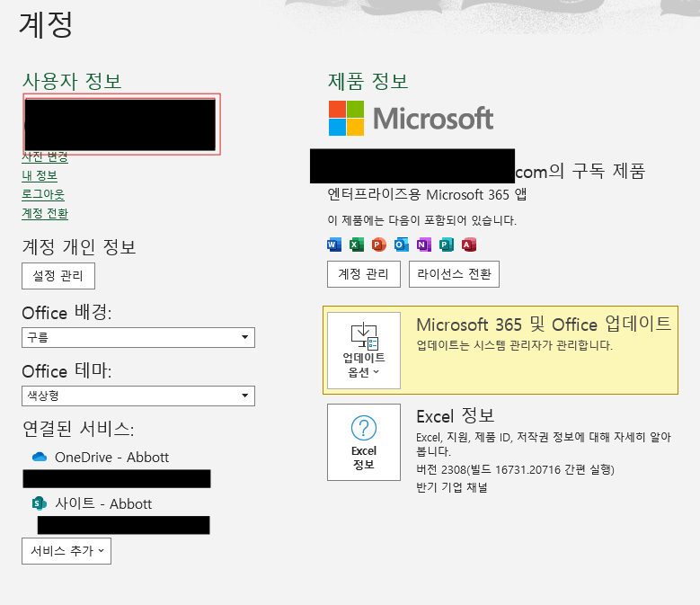Click the 연결된 서비스 heading
Screen dimensions: 700x605
pos(78,429)
